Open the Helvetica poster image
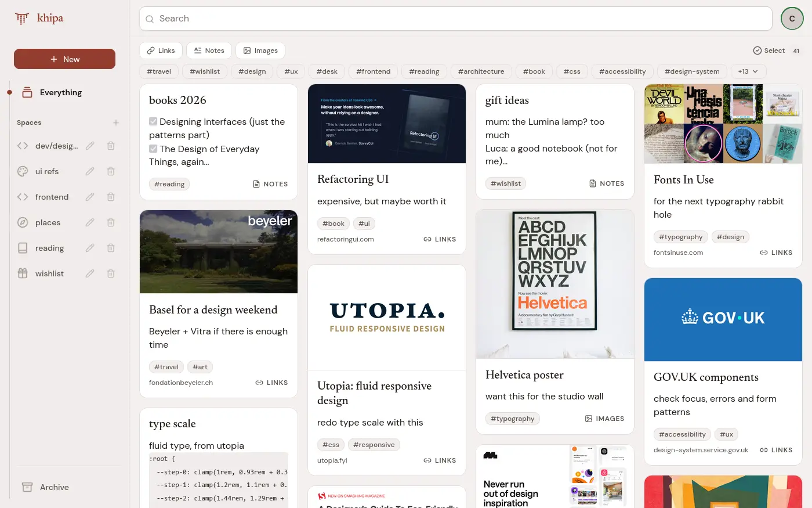Image resolution: width=812 pixels, height=508 pixels. coord(555,284)
